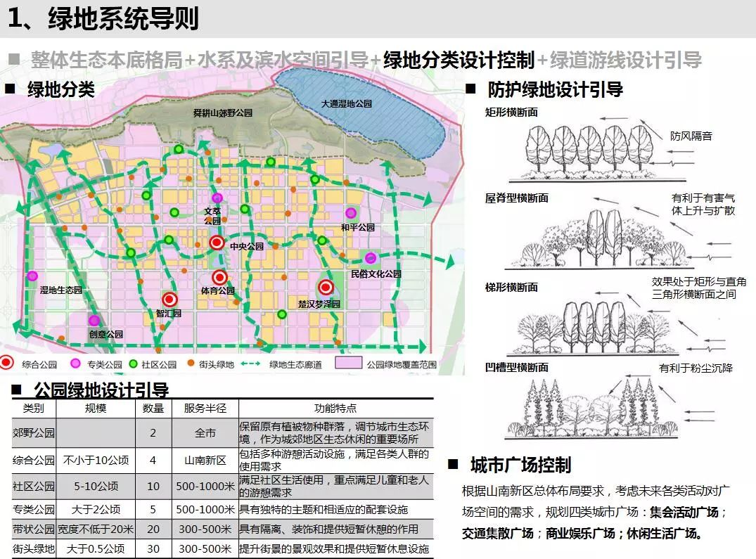Click the 大于2公顷 cell

(96, 509)
